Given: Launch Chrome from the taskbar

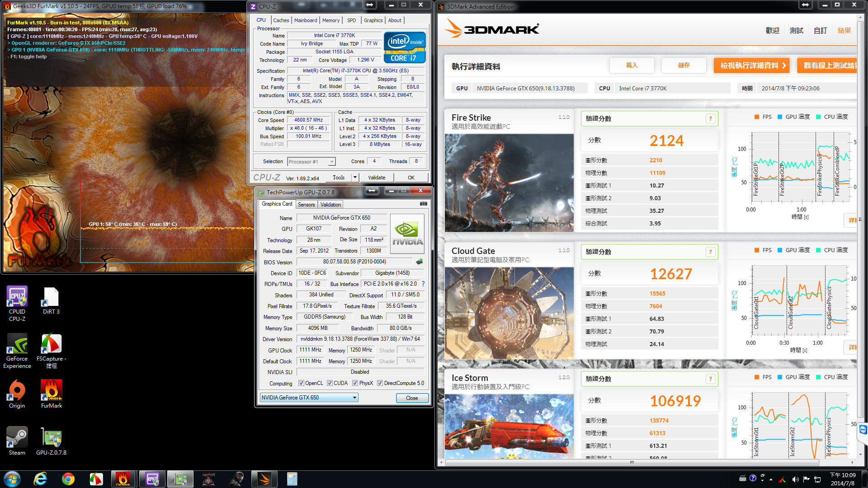Looking at the screenshot, I should pyautogui.click(x=68, y=479).
